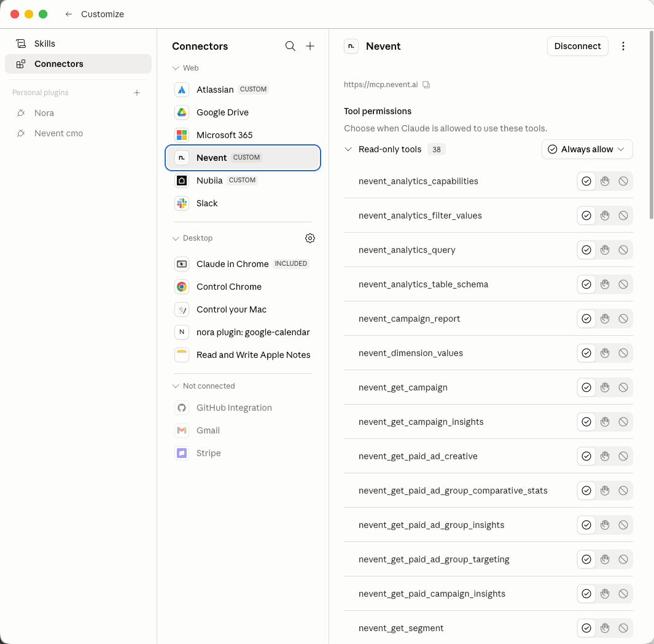Select Control Chrome connector

[x=243, y=287]
